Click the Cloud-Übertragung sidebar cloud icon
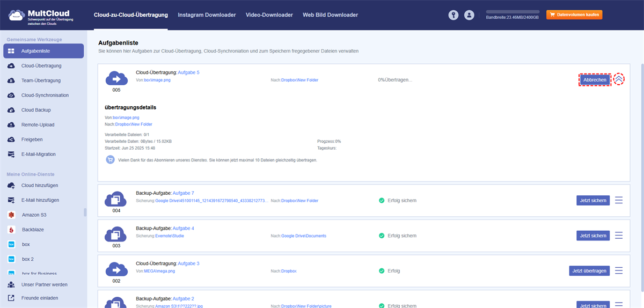644x308 pixels. pos(11,66)
